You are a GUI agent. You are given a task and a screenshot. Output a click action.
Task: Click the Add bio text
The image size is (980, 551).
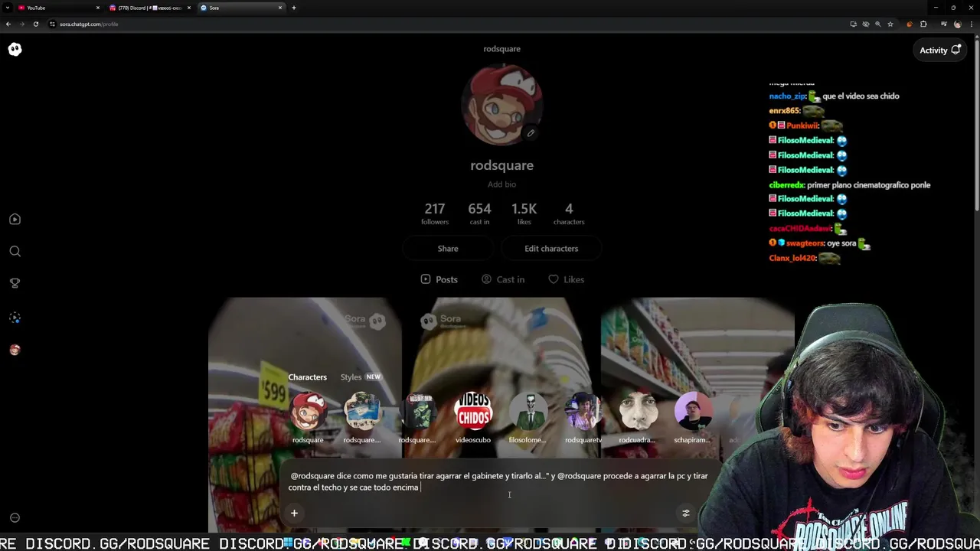(501, 184)
